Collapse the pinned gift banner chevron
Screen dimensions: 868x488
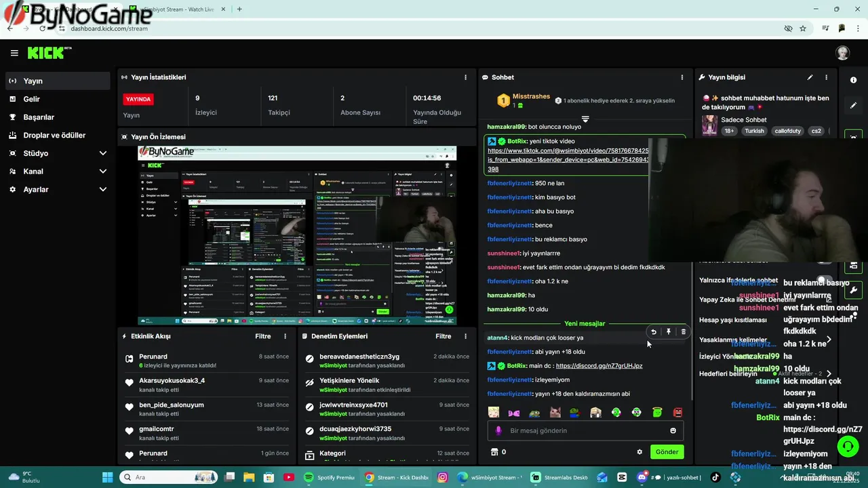pos(585,119)
